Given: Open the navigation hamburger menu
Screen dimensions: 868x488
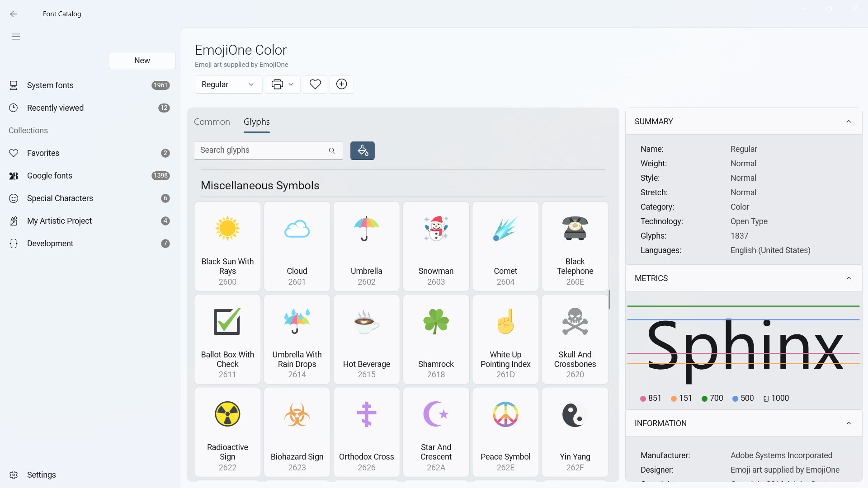Looking at the screenshot, I should pos(15,37).
